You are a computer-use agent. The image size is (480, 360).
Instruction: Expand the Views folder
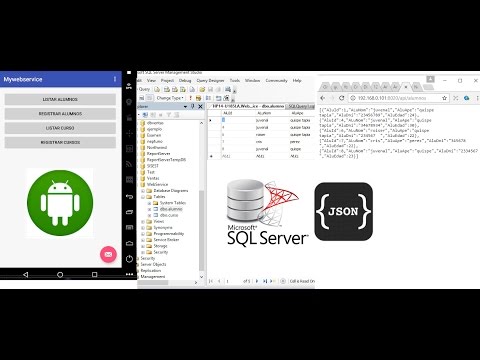(143, 221)
